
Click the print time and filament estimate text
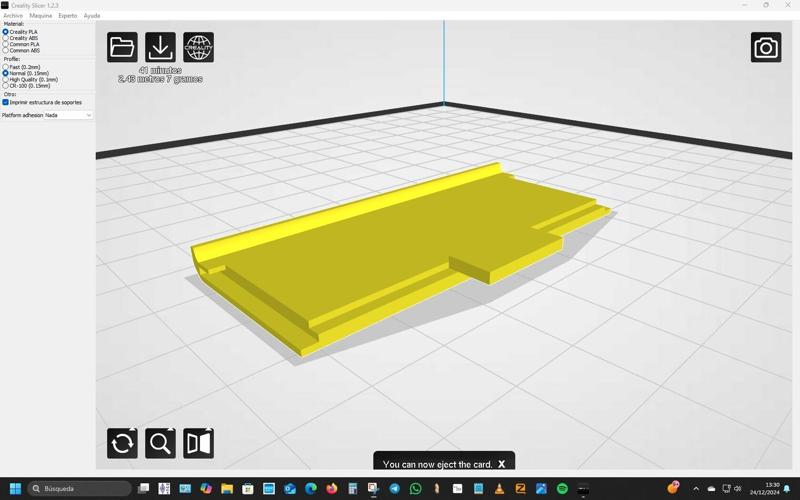pyautogui.click(x=160, y=74)
